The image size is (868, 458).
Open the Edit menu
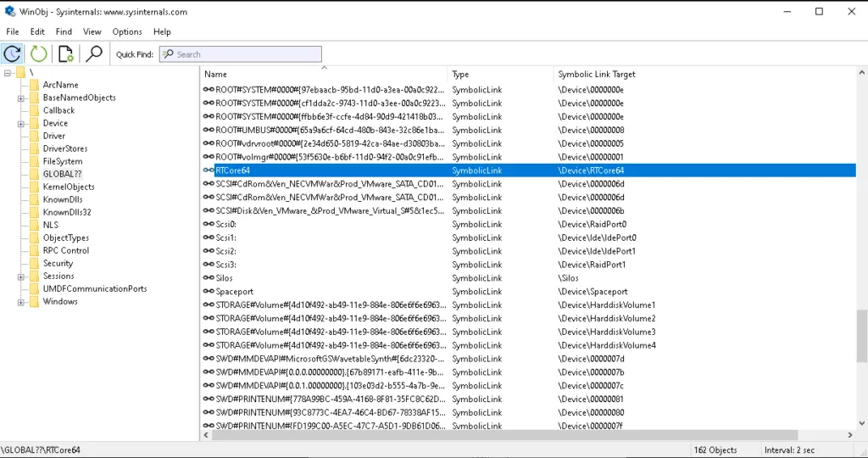pyautogui.click(x=37, y=31)
